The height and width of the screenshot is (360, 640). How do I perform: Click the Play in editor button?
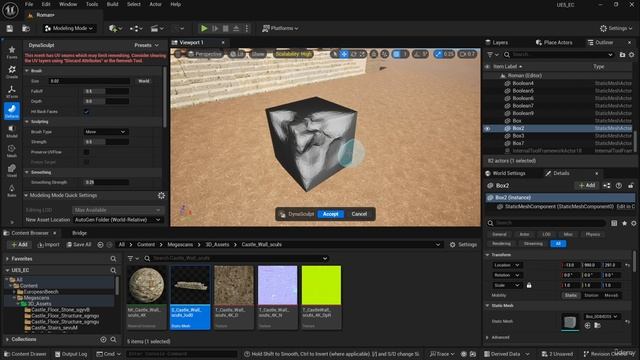(x=204, y=28)
